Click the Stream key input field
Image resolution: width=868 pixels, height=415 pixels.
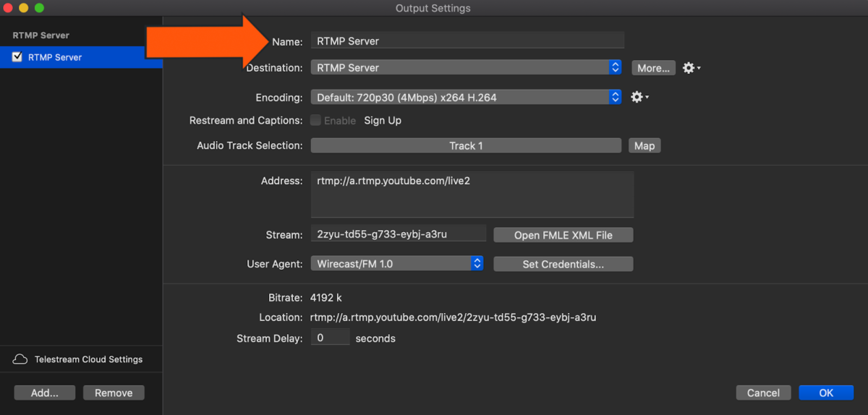coord(399,234)
